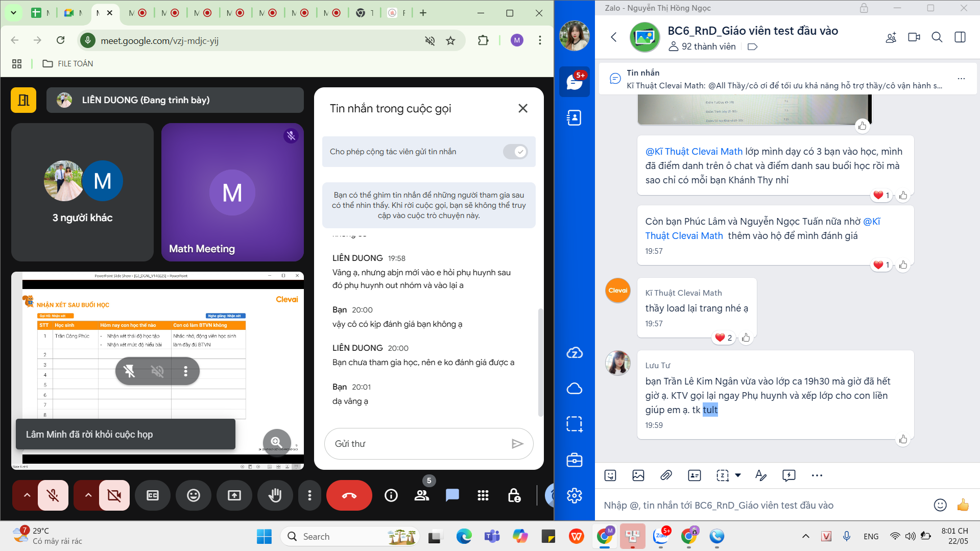Toggle the in-call chat panel icon
Viewport: 980px width, 551px height.
[452, 495]
